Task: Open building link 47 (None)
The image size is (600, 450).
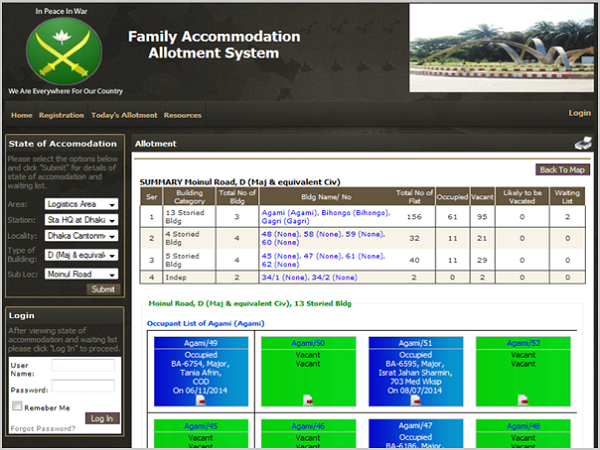Action: click(x=323, y=256)
